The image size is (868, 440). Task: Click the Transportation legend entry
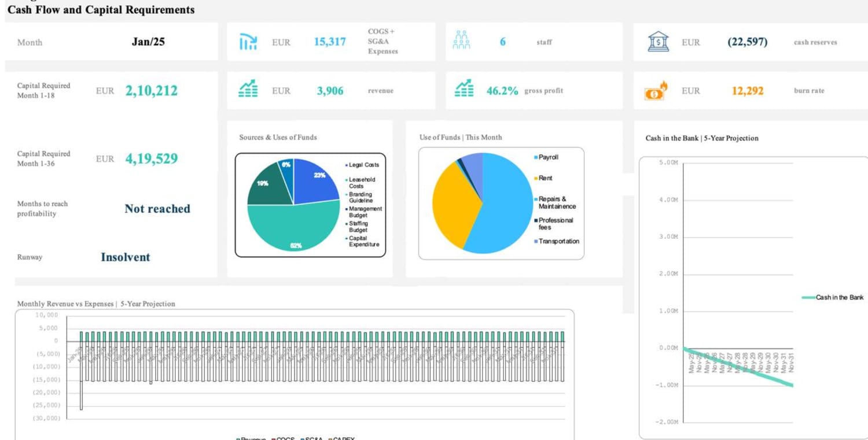[x=556, y=241]
